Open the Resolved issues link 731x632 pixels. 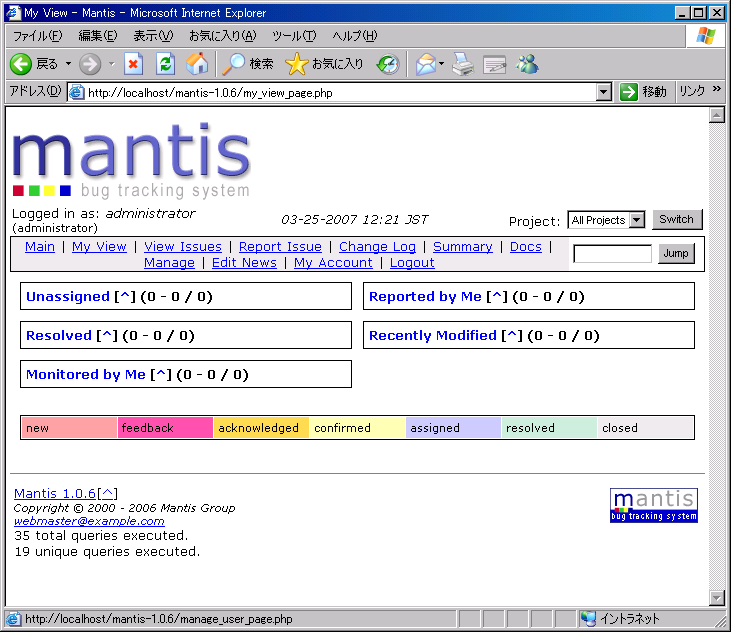59,336
